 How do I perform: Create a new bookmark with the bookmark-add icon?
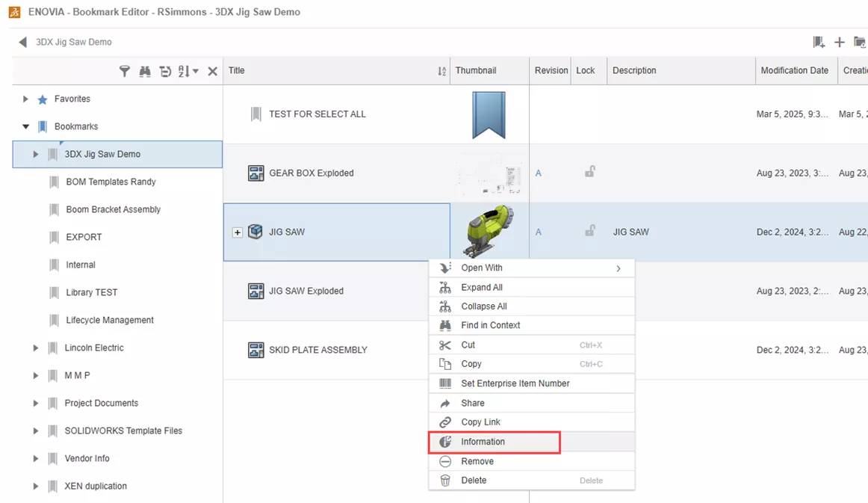[x=819, y=43]
